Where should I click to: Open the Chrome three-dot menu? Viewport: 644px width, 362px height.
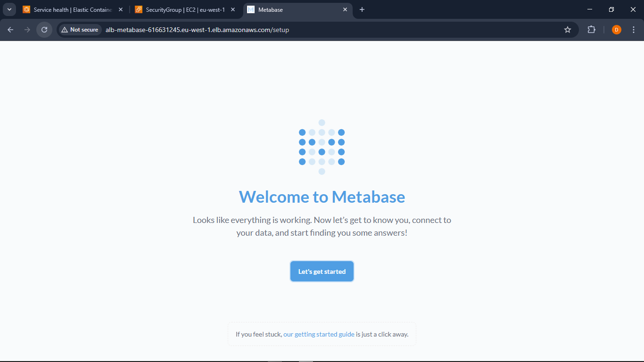click(634, 29)
